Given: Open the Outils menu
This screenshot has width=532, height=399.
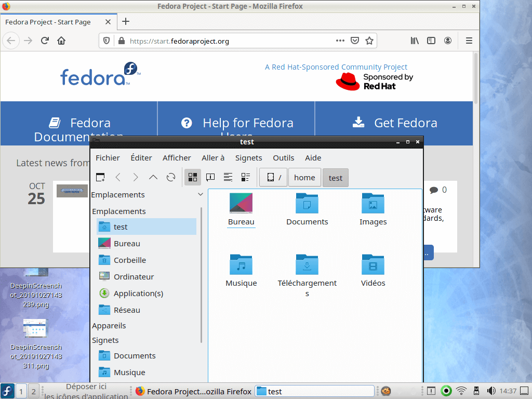Looking at the screenshot, I should click(283, 158).
